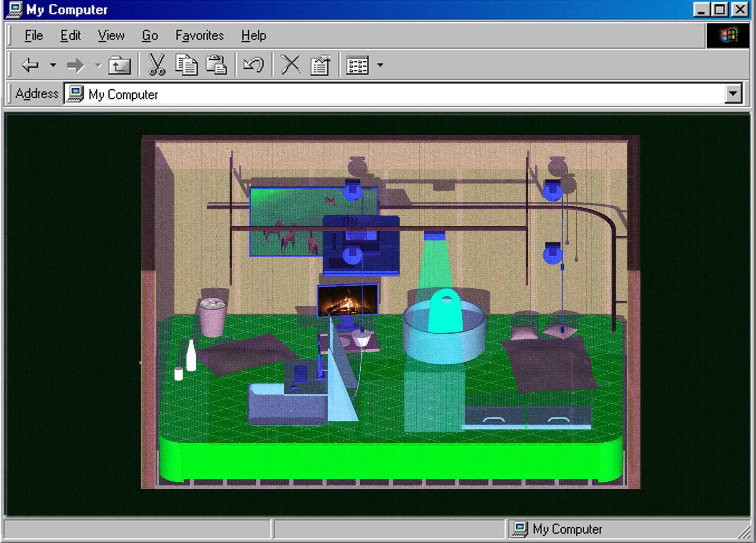Click the Cut scissors icon

tap(157, 65)
